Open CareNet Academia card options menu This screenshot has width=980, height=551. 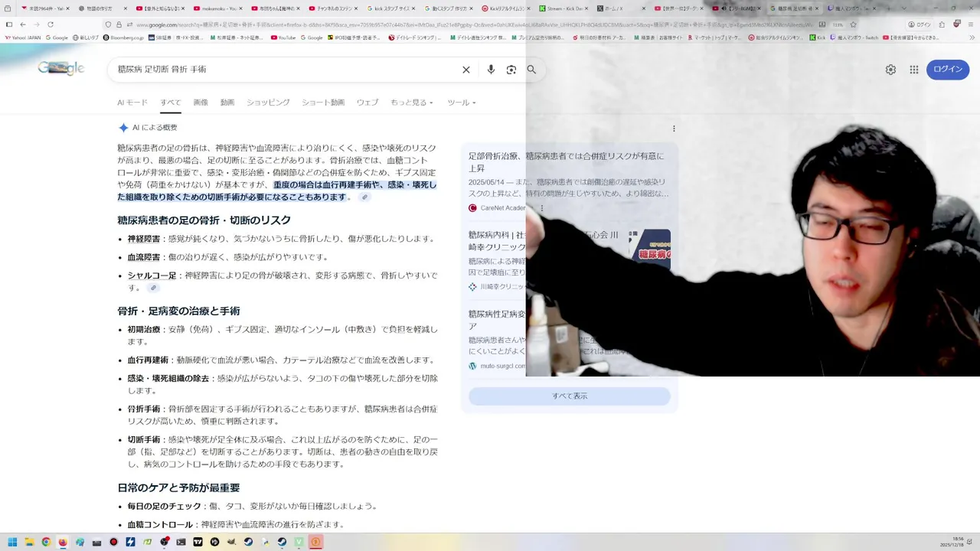[541, 208]
